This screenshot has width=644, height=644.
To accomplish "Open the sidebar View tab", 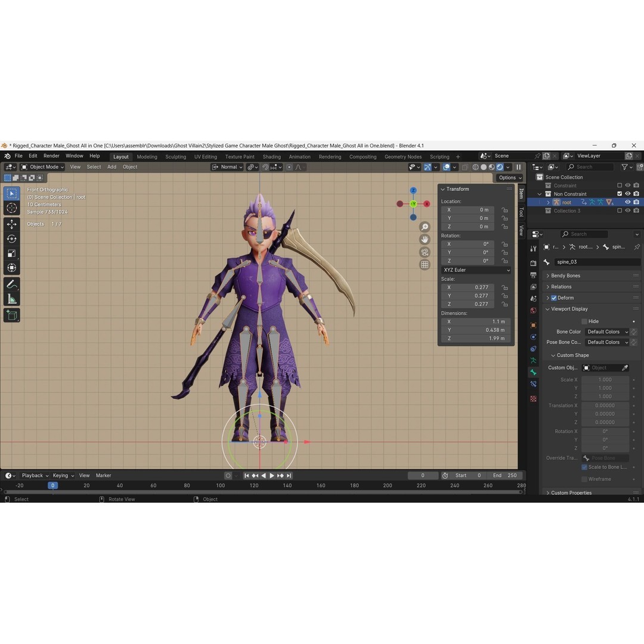I will (x=521, y=230).
